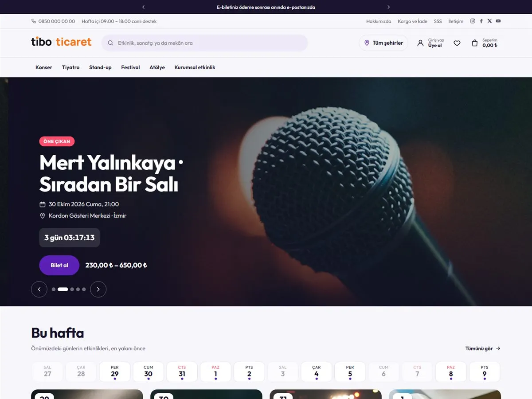
Task: Open the shopping cart Sepetim
Action: 484,43
